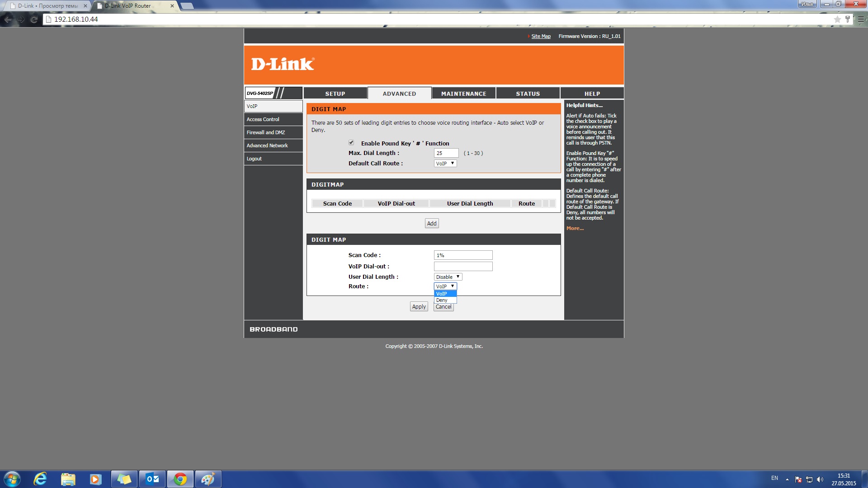Click the browser reload icon

33,19
